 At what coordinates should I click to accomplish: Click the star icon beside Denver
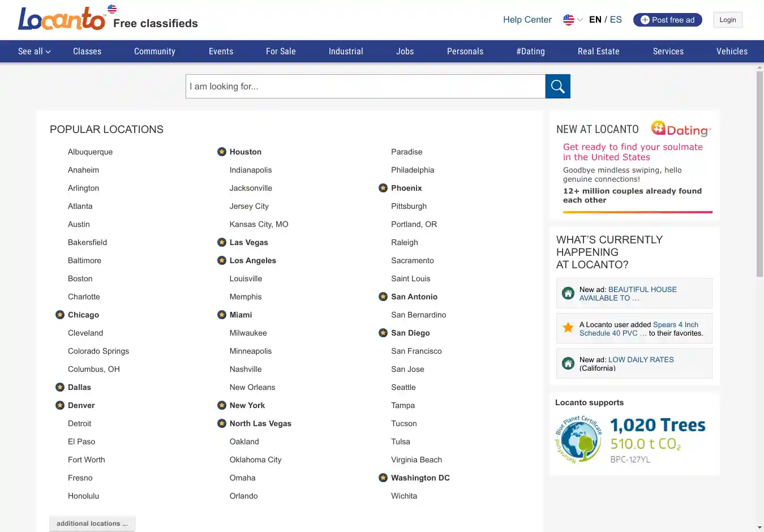tap(60, 405)
